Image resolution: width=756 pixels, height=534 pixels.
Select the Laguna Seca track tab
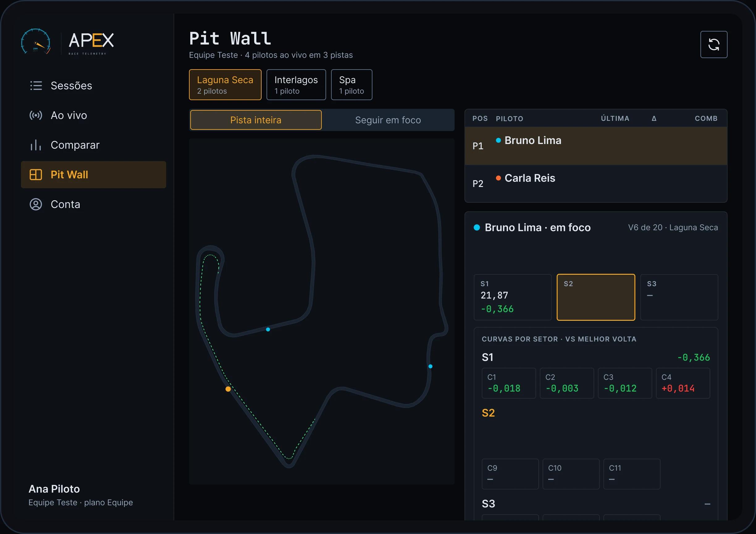(x=225, y=85)
